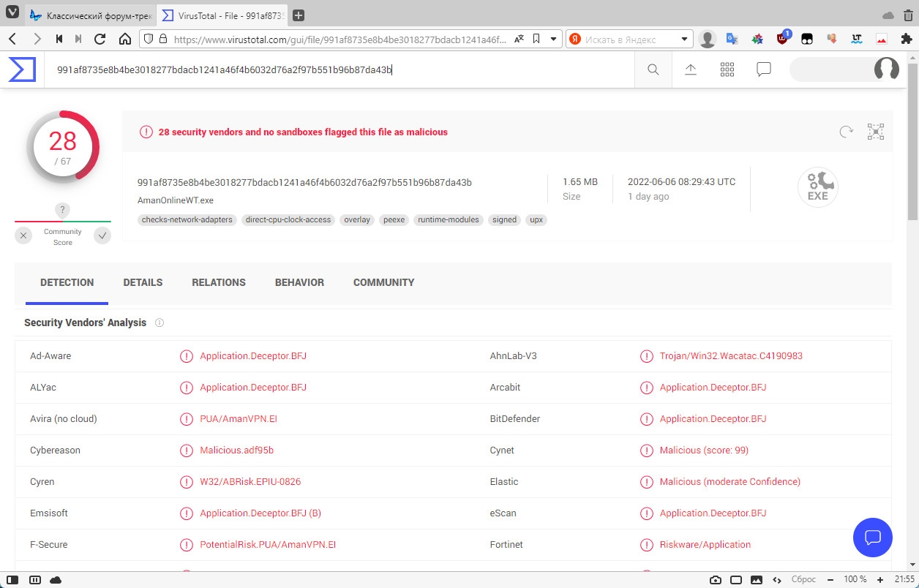Viewport: 919px width, 588px height.
Task: Open the notifications comment icon
Action: [x=764, y=69]
